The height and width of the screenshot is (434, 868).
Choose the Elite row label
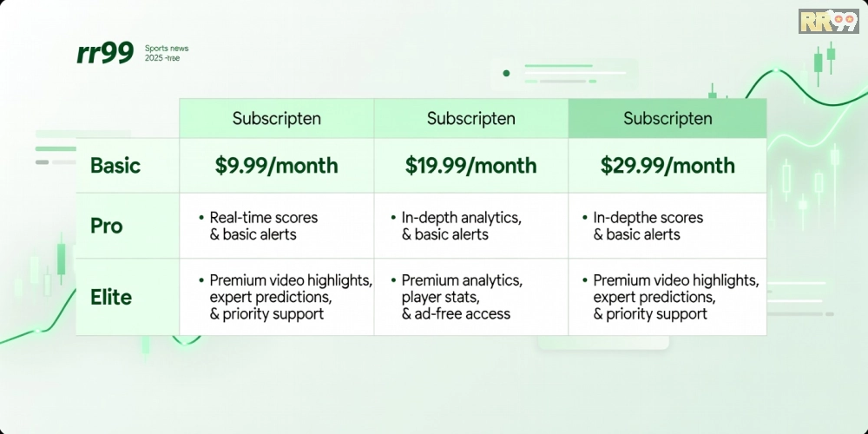click(111, 297)
